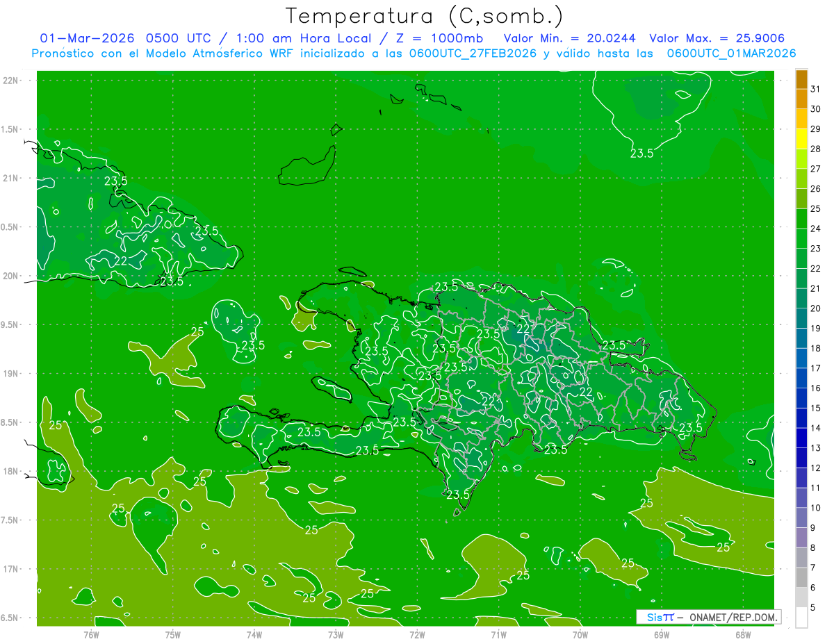Click the '20' color scale label
The image size is (834, 644).
[816, 308]
